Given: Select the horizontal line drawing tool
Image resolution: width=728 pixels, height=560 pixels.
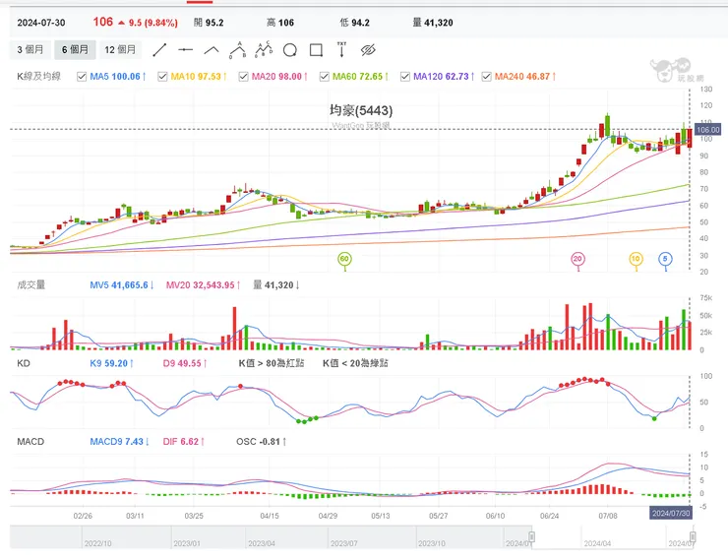Looking at the screenshot, I should point(186,49).
